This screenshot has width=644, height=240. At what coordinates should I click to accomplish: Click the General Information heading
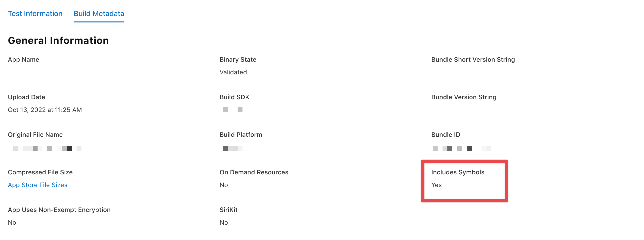click(58, 40)
